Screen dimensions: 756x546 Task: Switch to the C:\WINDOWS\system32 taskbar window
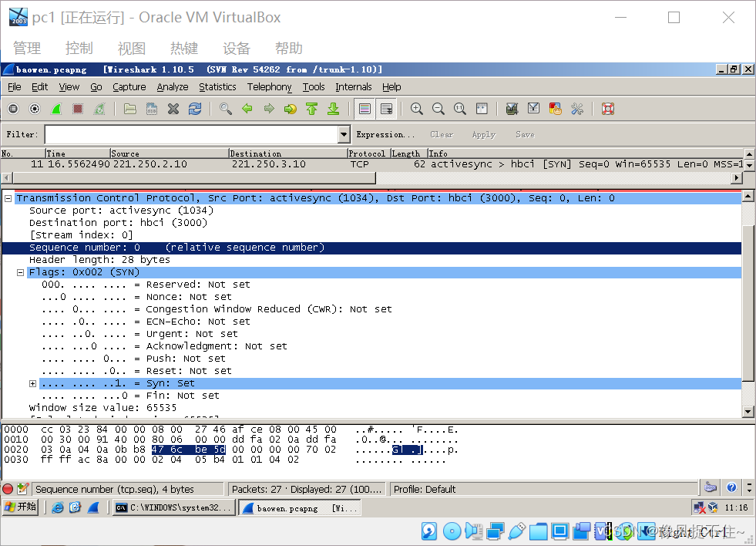tap(174, 507)
